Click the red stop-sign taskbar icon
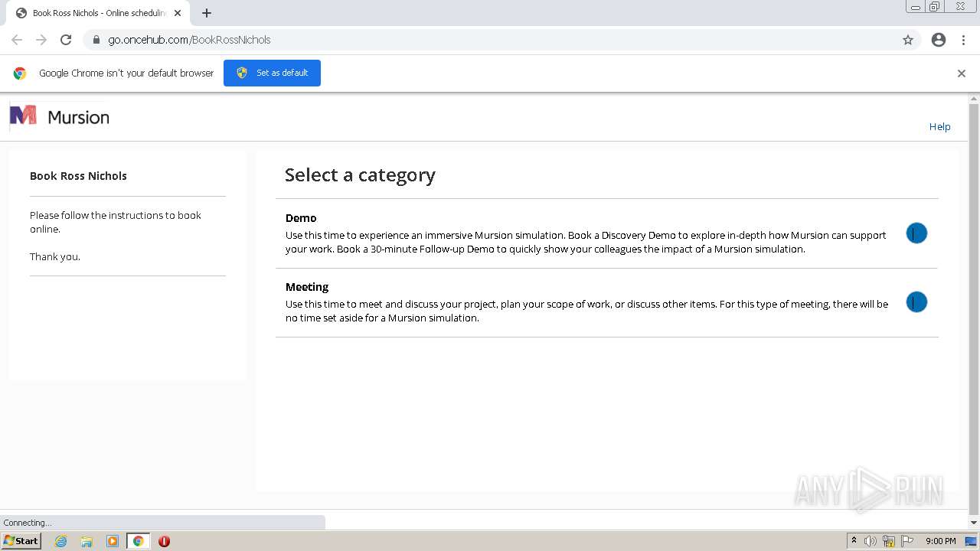980x551 pixels. click(164, 541)
